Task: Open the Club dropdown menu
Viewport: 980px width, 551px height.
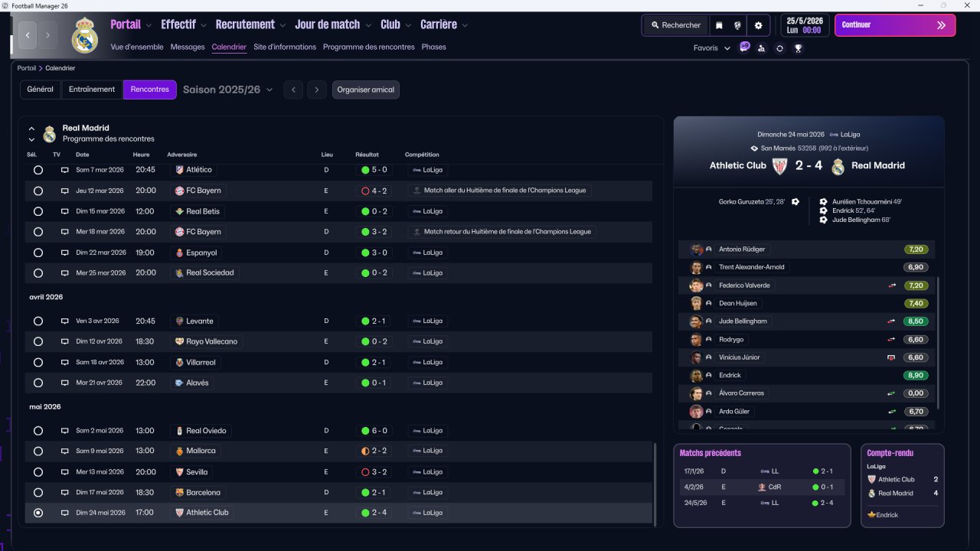Action: [x=396, y=24]
